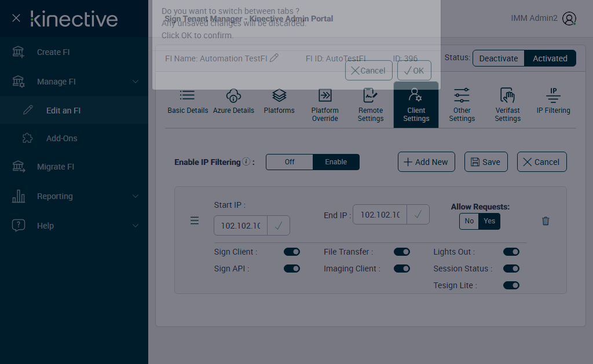
Task: Click the Manage FI bank gear icon
Action: coord(18,82)
